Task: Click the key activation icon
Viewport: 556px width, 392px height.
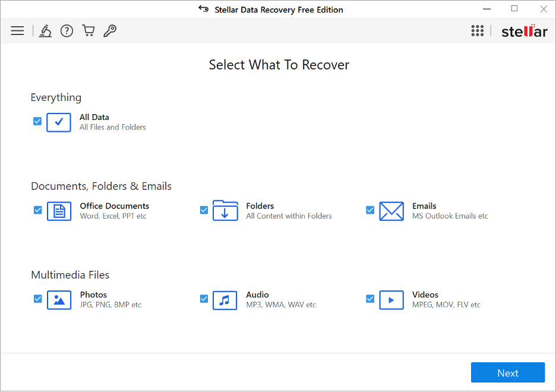Action: pos(110,31)
